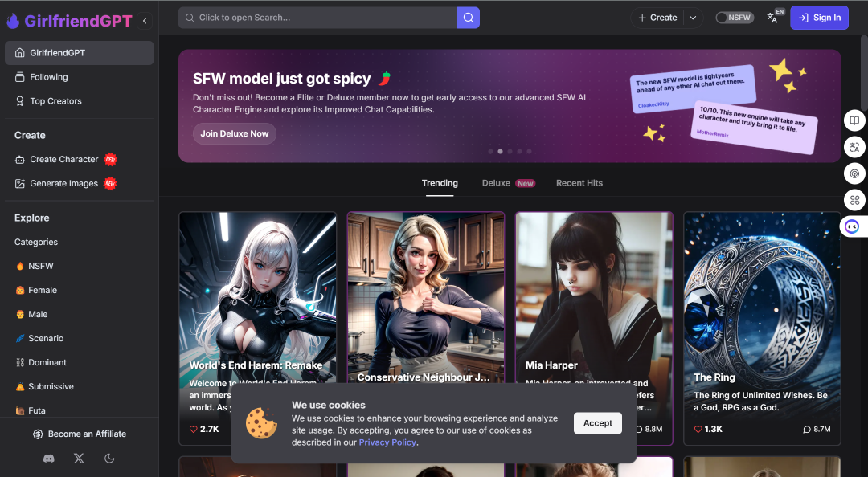
Task: Select the first banner carousel dot
Action: [x=490, y=151]
